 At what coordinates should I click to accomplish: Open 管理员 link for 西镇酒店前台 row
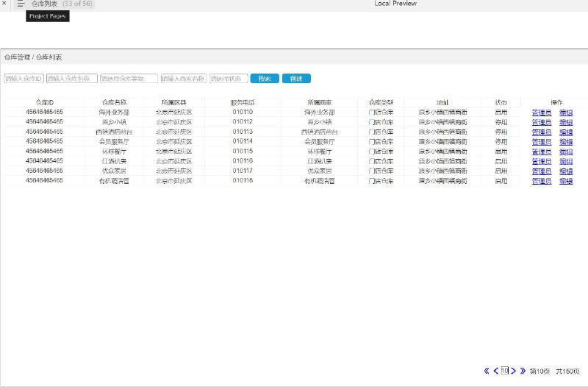point(542,132)
